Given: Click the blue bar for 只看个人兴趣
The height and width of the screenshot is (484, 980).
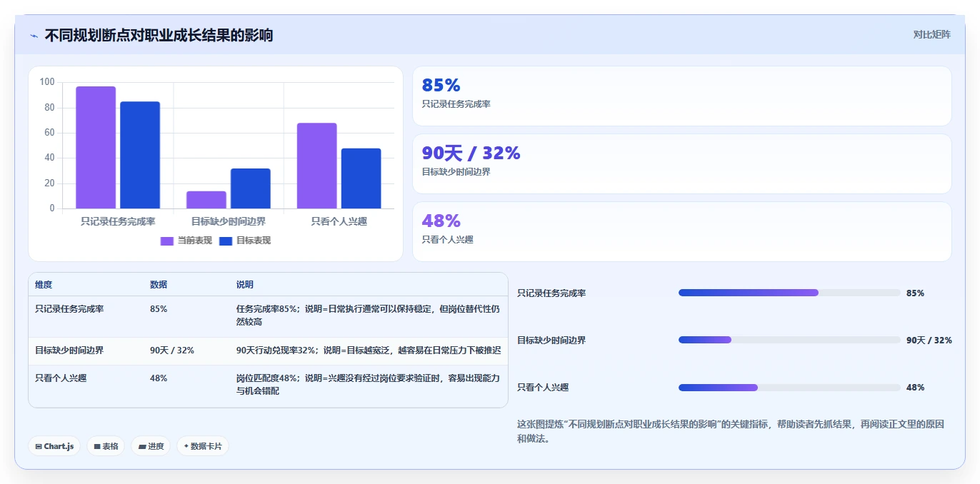Looking at the screenshot, I should coord(361,178).
